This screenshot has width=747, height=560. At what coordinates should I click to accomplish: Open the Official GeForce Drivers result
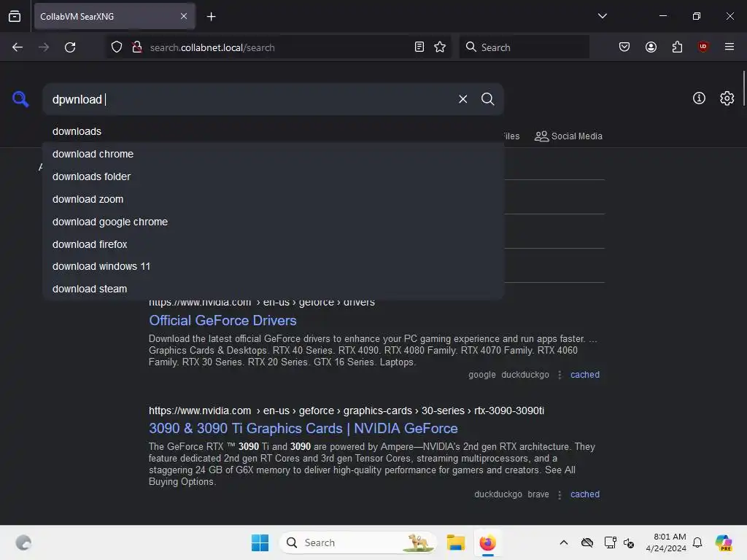[x=222, y=321]
